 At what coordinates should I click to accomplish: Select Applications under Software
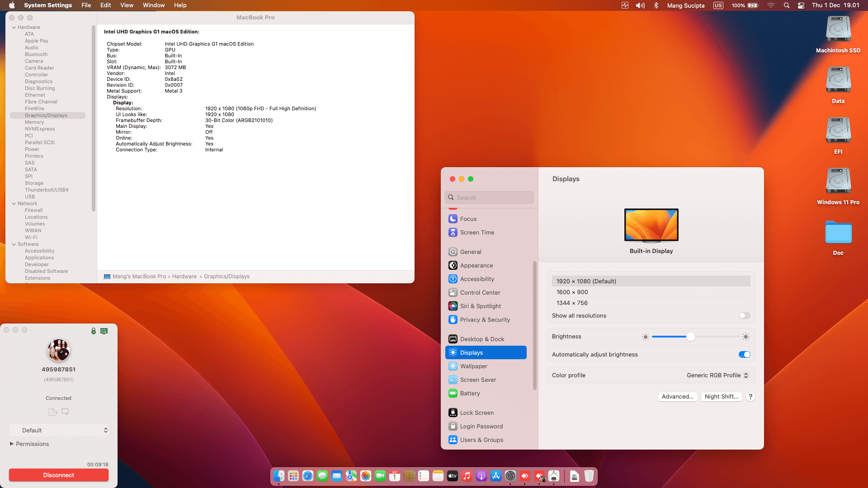click(39, 258)
